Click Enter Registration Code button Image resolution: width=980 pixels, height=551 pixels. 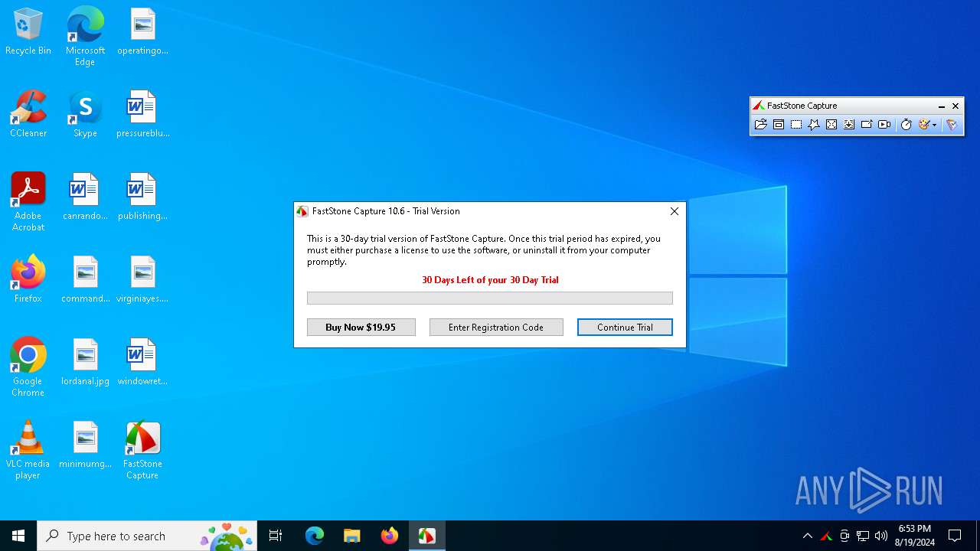pyautogui.click(x=496, y=328)
